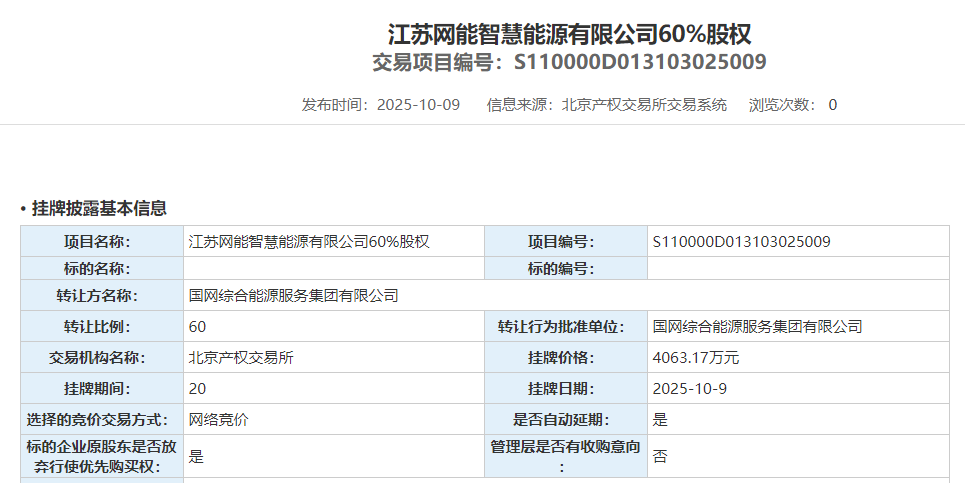Click the page title 江苏网能智慧能源有限公司60%股权
The image size is (965, 483).
pos(569,34)
